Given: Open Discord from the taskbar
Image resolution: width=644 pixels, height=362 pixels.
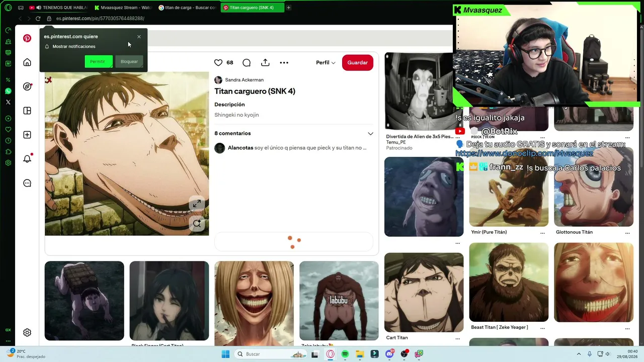Looking at the screenshot, I should click(x=389, y=354).
